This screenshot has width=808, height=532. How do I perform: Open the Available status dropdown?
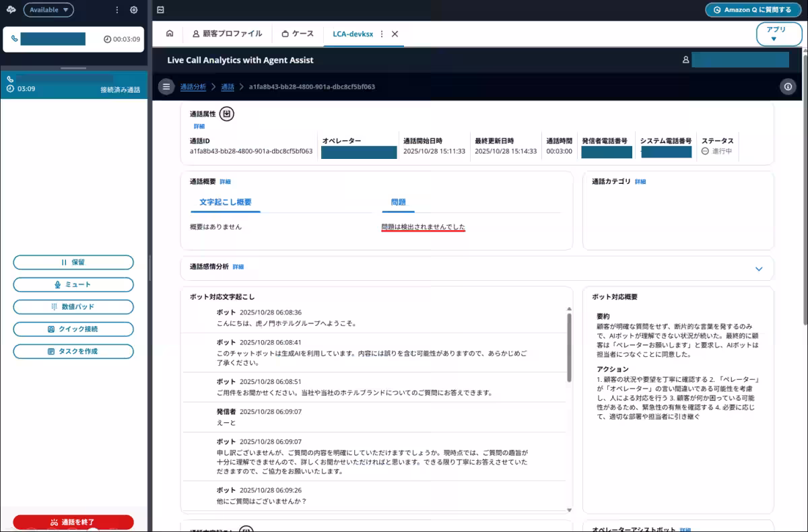48,10
